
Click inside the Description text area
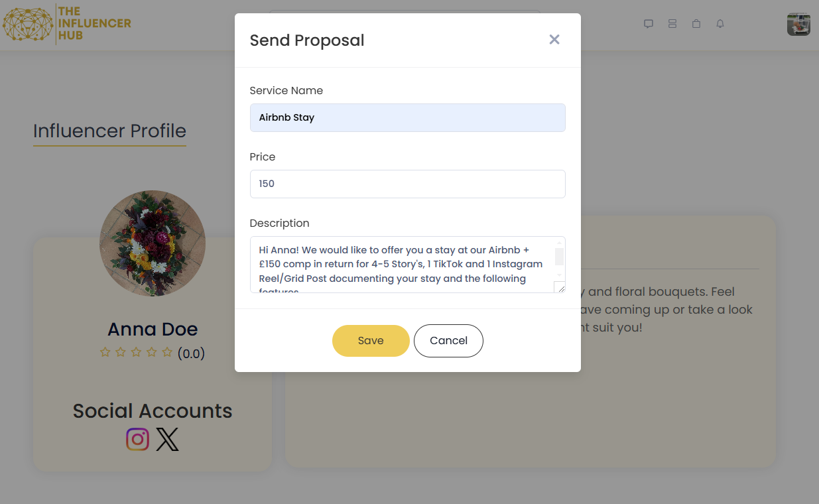[x=402, y=265]
